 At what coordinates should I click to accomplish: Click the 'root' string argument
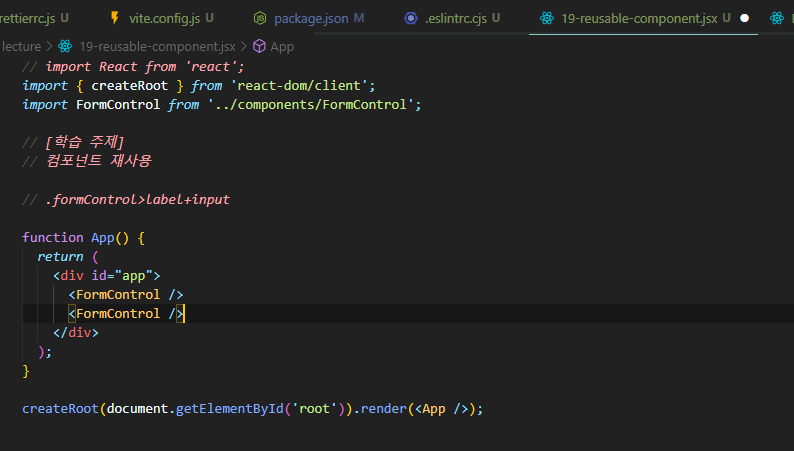pyautogui.click(x=314, y=408)
